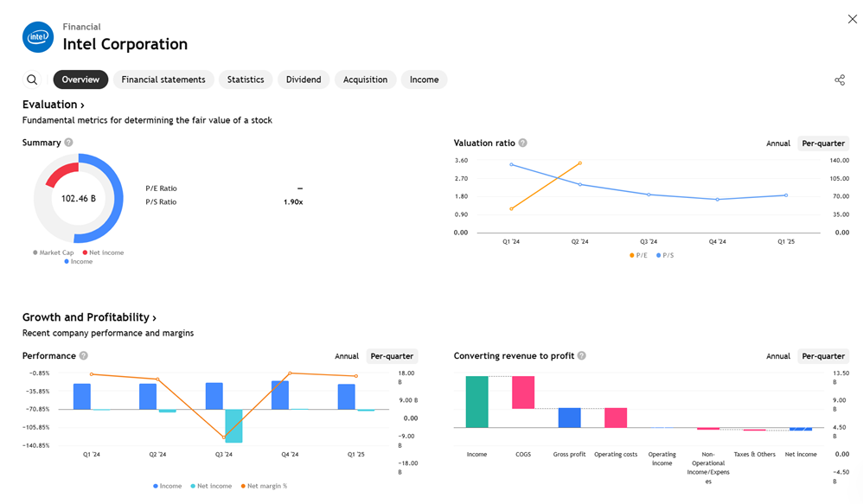This screenshot has width=863, height=504.
Task: Set Performance chart to Annual
Action: click(x=347, y=356)
